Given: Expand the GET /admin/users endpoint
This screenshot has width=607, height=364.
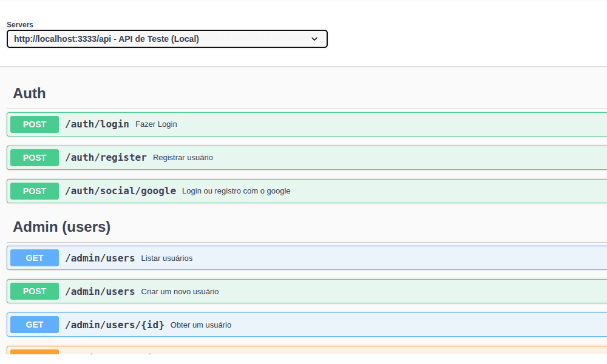Looking at the screenshot, I should 307,258.
